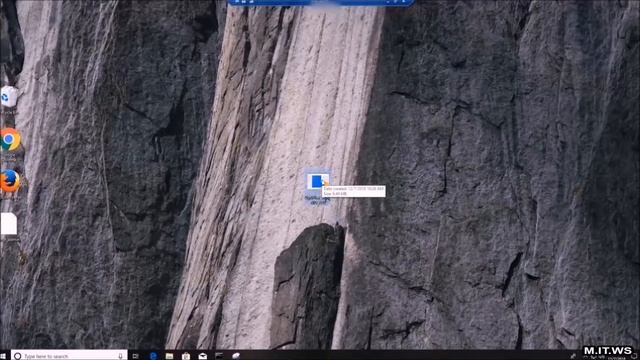The height and width of the screenshot is (360, 640).
Task: Open the dark terminal-style taskbar icon
Action: [219, 356]
